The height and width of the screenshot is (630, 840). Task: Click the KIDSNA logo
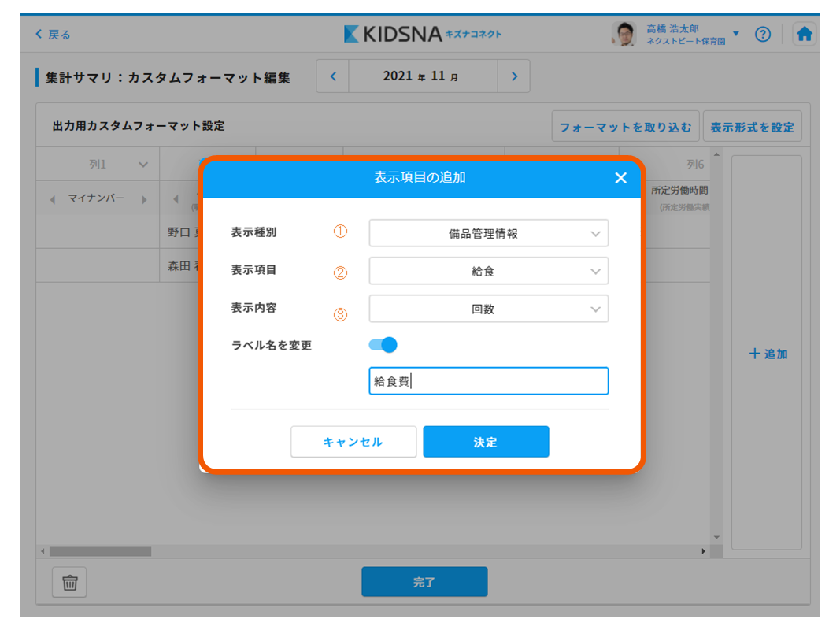[423, 34]
